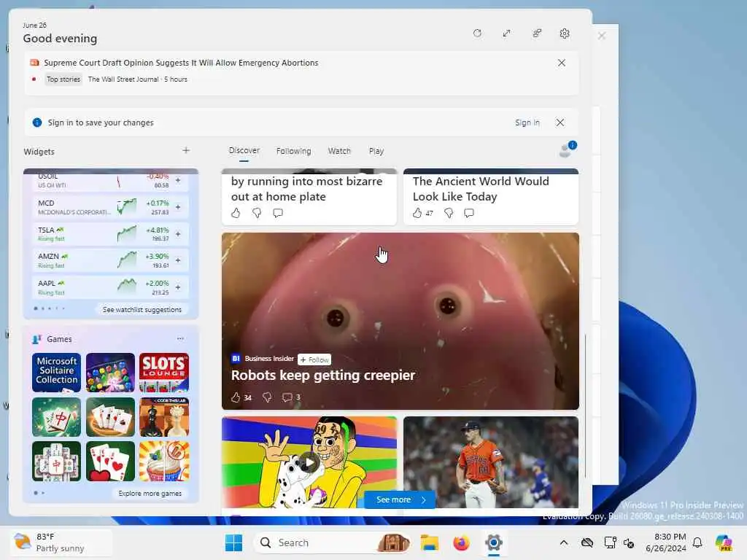Like the home plate article

pyautogui.click(x=236, y=213)
